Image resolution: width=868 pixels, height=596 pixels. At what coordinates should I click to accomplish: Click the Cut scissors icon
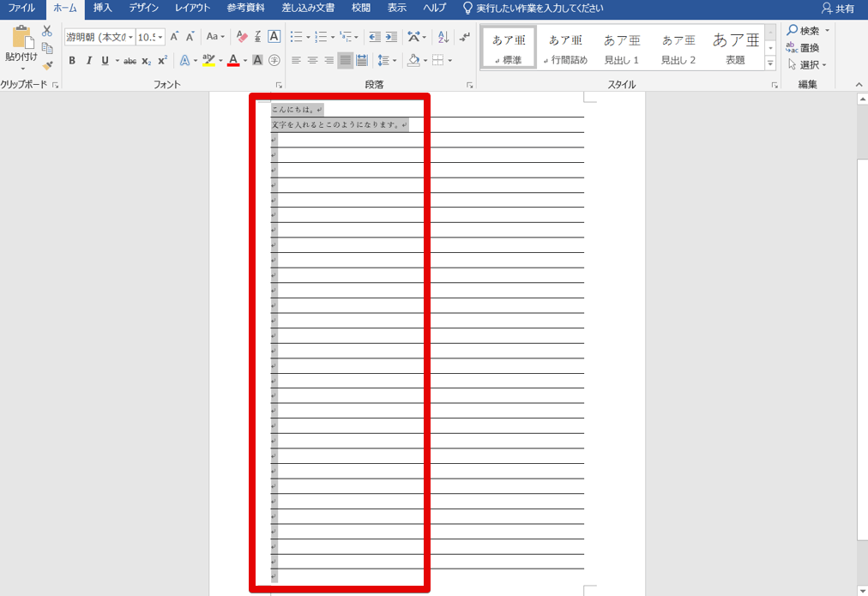pos(47,31)
